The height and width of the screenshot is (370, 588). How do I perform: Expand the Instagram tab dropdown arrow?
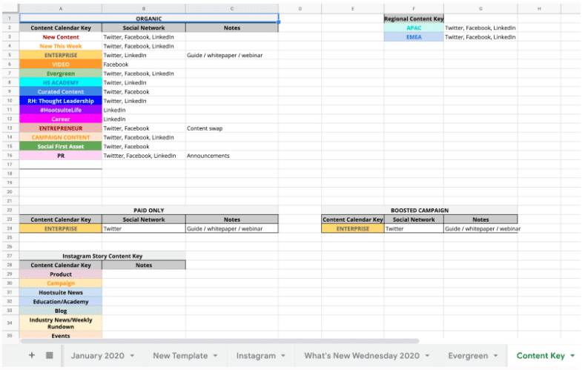tap(283, 356)
